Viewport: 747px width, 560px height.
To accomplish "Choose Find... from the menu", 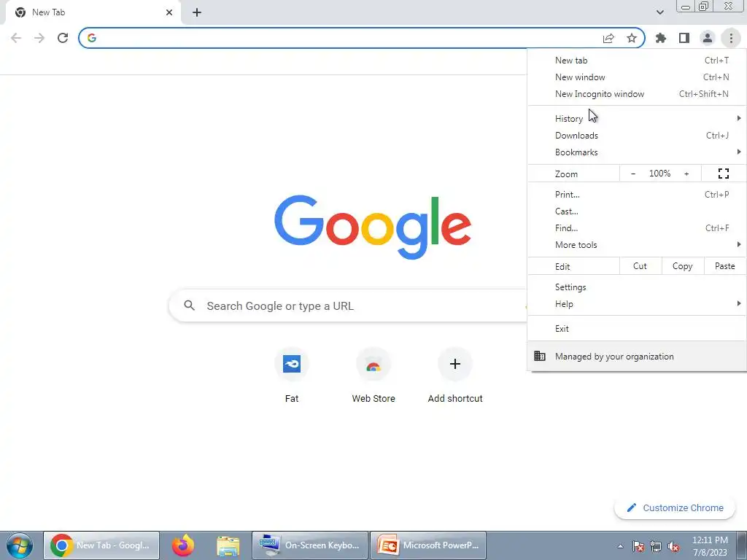I will click(x=636, y=228).
